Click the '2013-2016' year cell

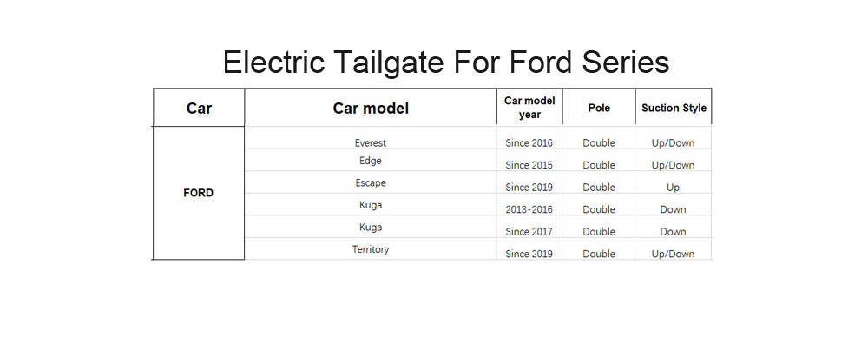529,209
